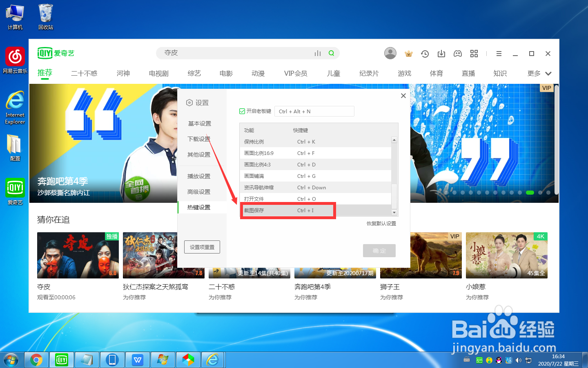Image resolution: width=588 pixels, height=368 pixels.
Task: Switch to the 纪录片 tab
Action: (369, 74)
